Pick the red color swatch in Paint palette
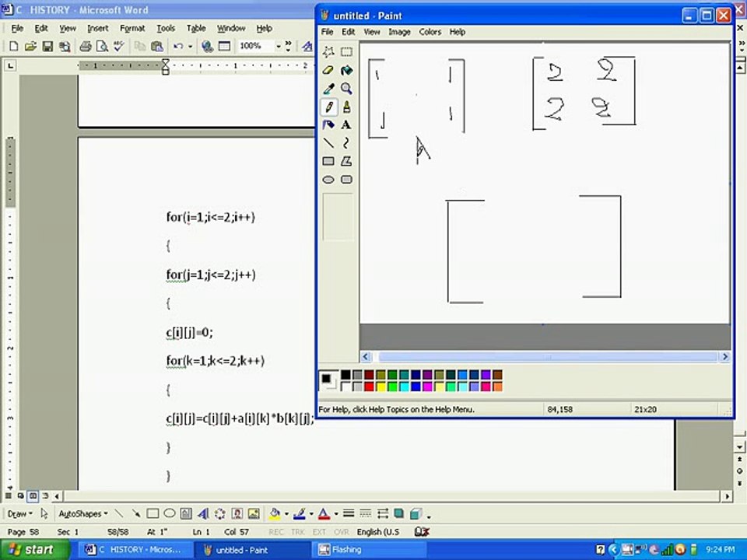This screenshot has height=560, width=747. coord(369,387)
